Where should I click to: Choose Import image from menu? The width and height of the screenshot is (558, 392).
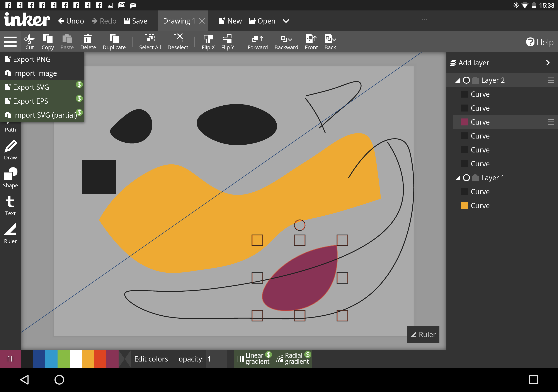click(x=42, y=73)
